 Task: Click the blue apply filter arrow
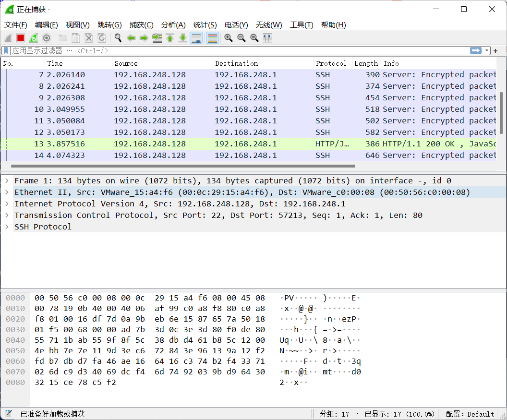(475, 50)
